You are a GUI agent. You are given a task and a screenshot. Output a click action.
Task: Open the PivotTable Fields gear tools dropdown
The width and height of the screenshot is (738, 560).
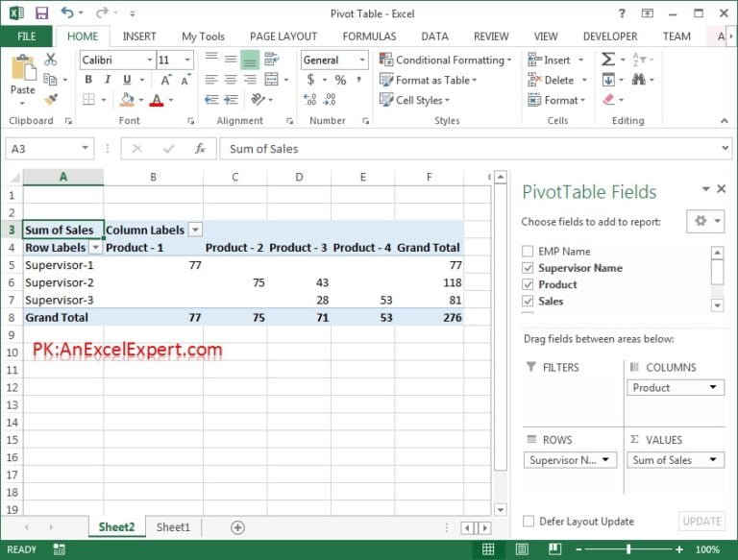[704, 221]
